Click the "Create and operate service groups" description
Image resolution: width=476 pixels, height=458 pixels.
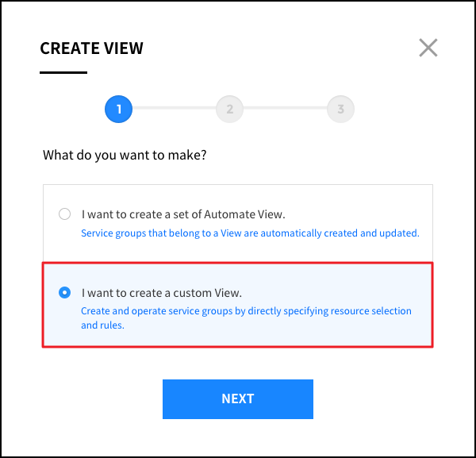tap(246, 311)
